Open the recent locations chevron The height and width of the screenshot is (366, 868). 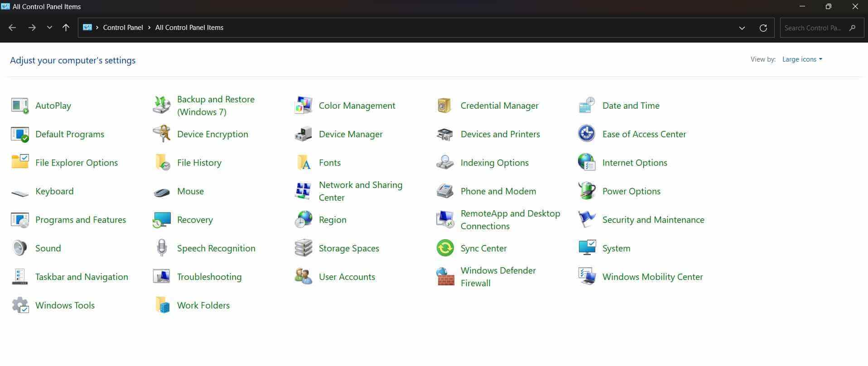49,28
